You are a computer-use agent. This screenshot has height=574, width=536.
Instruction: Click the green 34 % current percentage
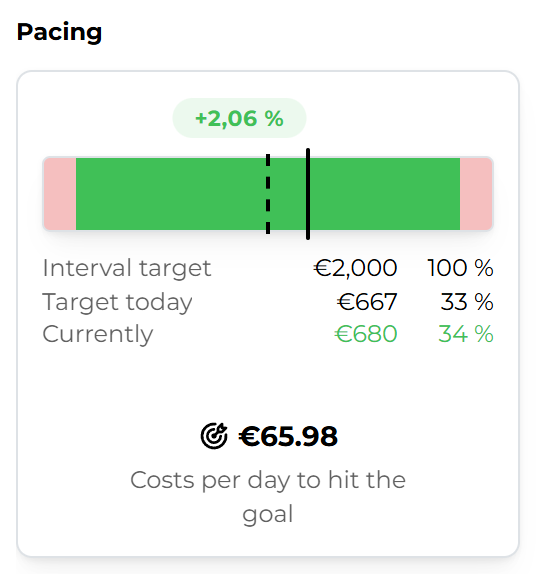[x=466, y=334]
